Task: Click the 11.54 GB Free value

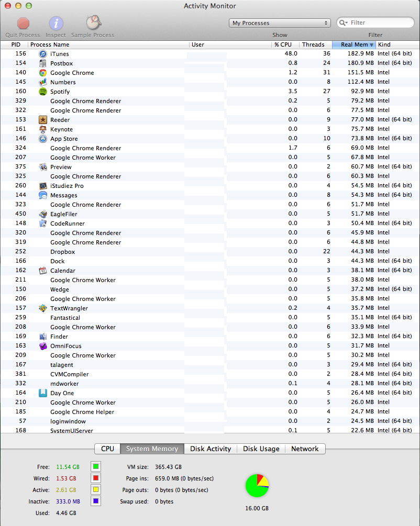Action: (x=68, y=467)
